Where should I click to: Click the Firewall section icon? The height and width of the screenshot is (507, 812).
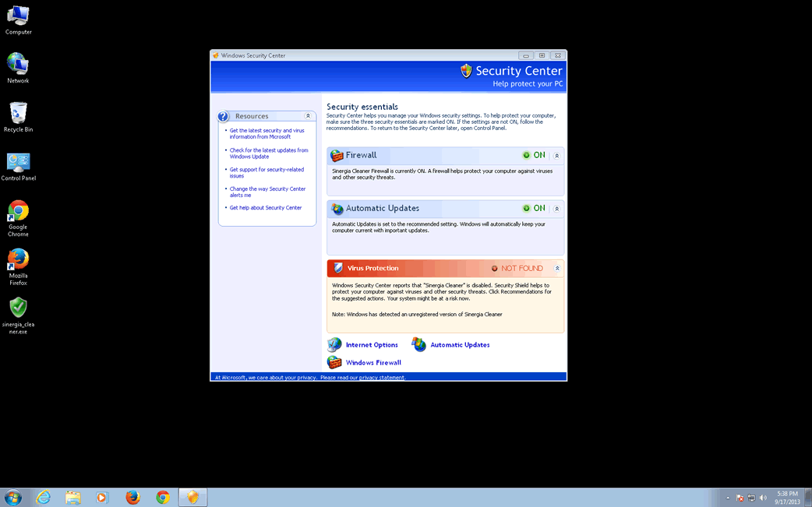point(337,156)
